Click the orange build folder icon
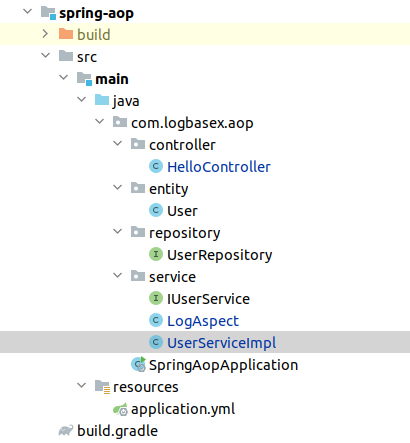 pos(66,34)
